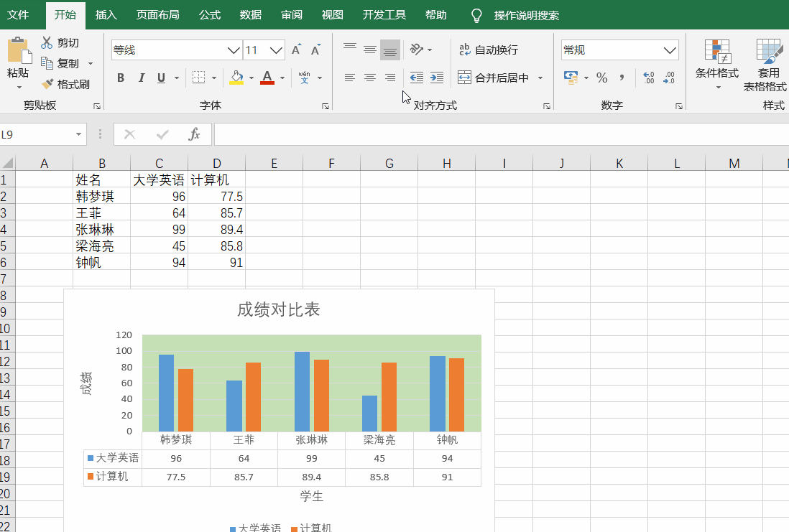The height and width of the screenshot is (532, 789).
Task: Expand the font size dropdown showing 11
Action: [277, 50]
